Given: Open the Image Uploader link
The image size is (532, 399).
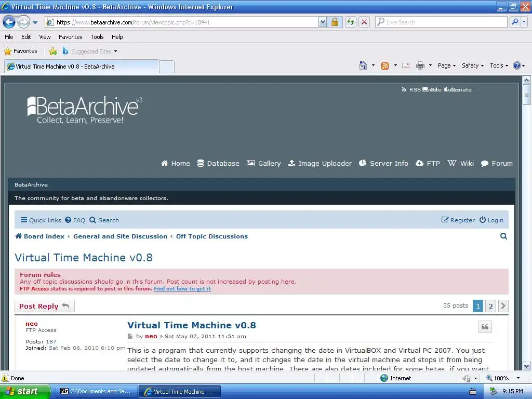Looking at the screenshot, I should [x=320, y=164].
